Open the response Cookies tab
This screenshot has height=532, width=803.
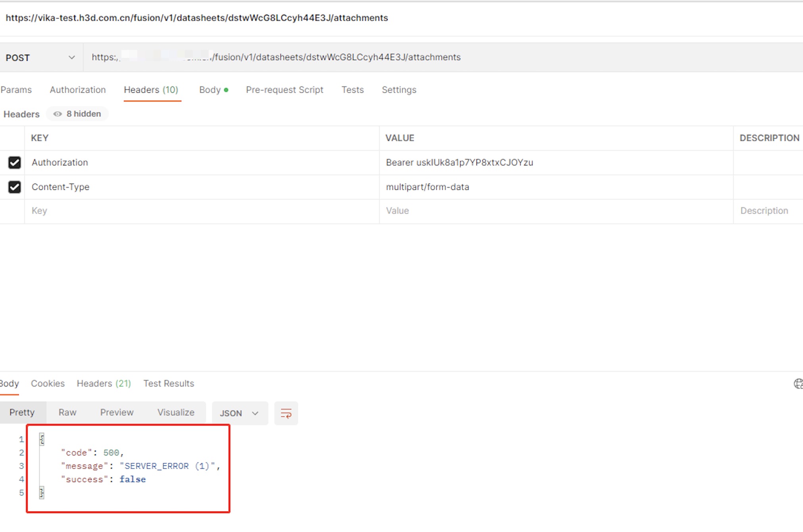tap(48, 384)
